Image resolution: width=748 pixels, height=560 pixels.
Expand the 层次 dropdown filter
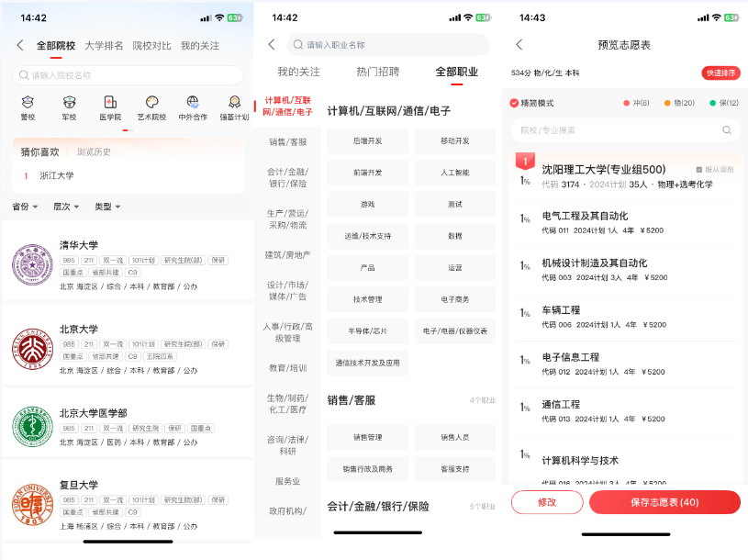[66, 207]
